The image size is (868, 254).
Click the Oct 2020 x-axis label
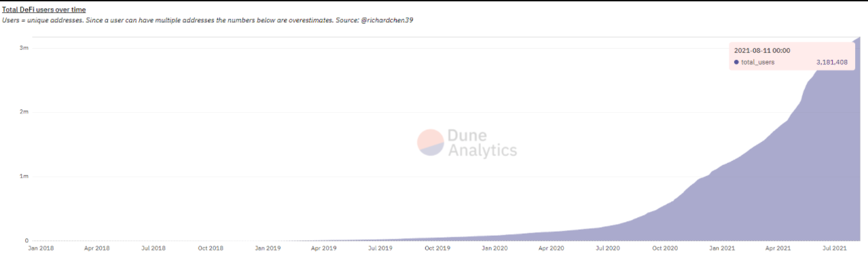665,249
